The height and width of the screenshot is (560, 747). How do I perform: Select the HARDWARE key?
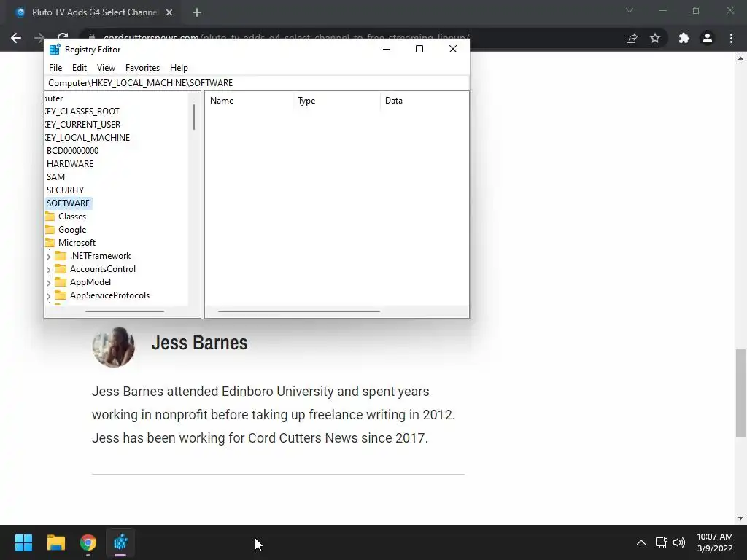(x=70, y=164)
